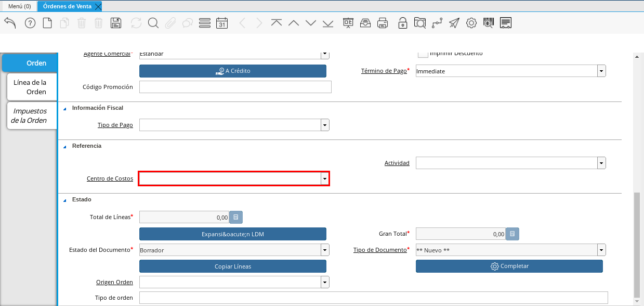Save the record with the floppy disk icon
This screenshot has width=644, height=306.
(x=116, y=23)
